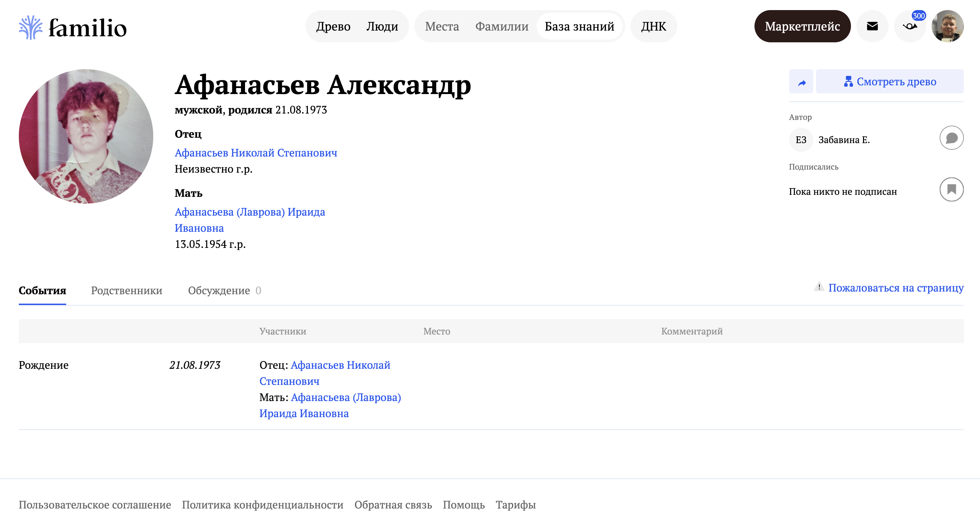The width and height of the screenshot is (980, 528).
Task: Toggle the bookmark subscribe icon
Action: [x=951, y=189]
